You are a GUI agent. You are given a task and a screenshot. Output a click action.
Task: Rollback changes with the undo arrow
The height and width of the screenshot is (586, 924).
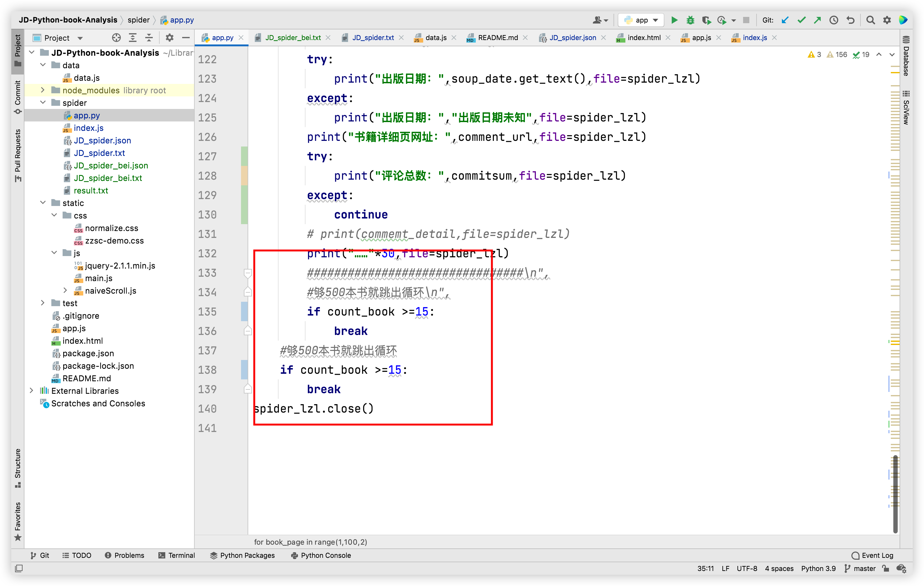(850, 20)
